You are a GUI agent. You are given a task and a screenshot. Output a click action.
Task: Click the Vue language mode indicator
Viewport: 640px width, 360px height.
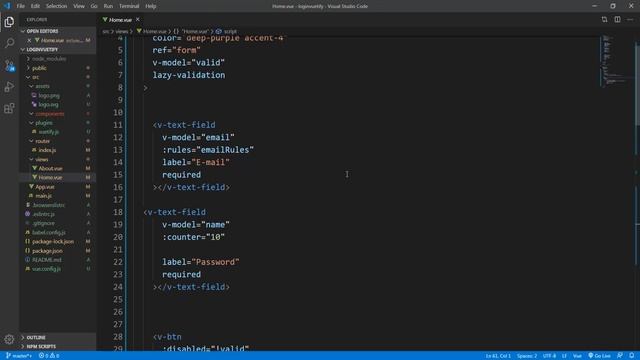(577, 356)
